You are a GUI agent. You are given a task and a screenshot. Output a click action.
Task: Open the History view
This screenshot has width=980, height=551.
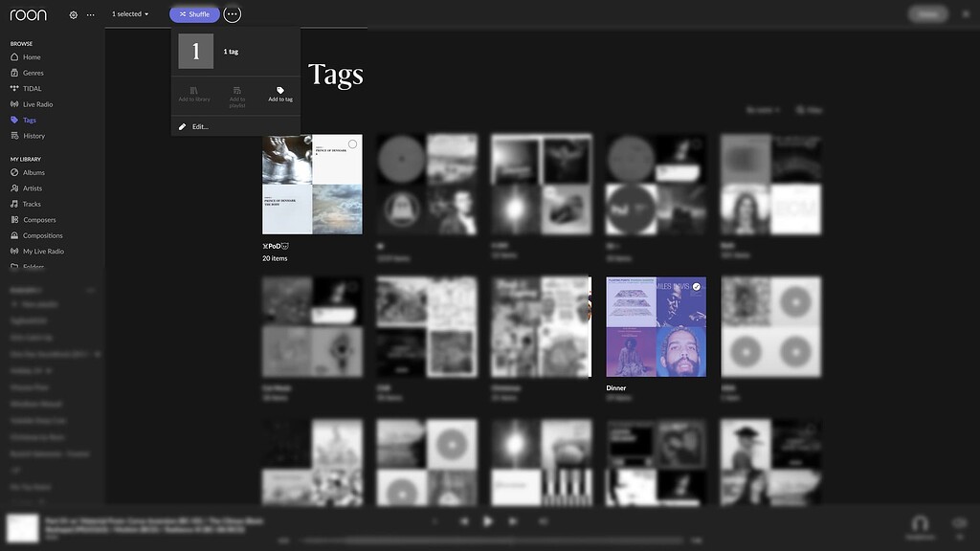(x=32, y=135)
